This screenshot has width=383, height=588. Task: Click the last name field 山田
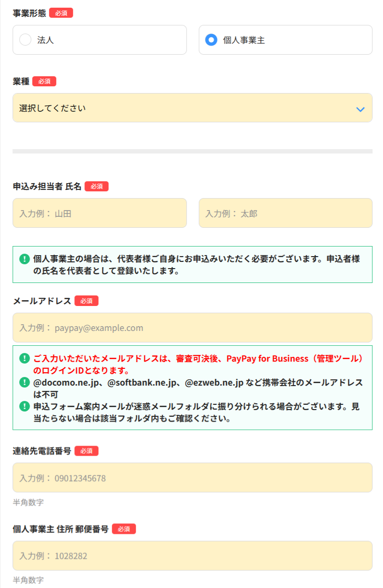(99, 213)
